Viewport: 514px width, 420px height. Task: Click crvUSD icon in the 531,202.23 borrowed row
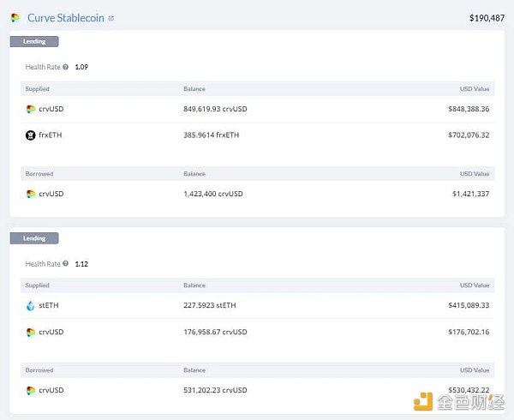pyautogui.click(x=31, y=390)
